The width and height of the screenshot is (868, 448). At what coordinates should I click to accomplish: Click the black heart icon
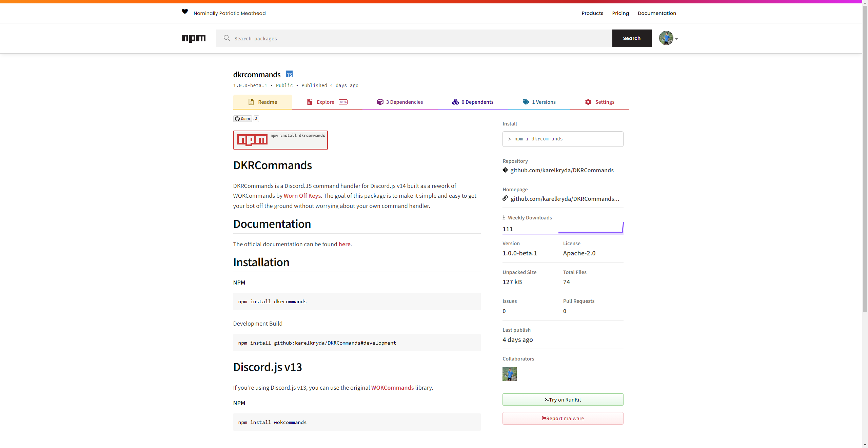tap(185, 12)
